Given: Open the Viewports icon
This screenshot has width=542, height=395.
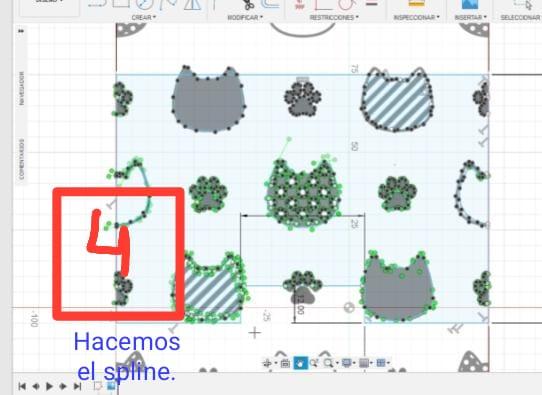Looking at the screenshot, I should click(x=381, y=363).
